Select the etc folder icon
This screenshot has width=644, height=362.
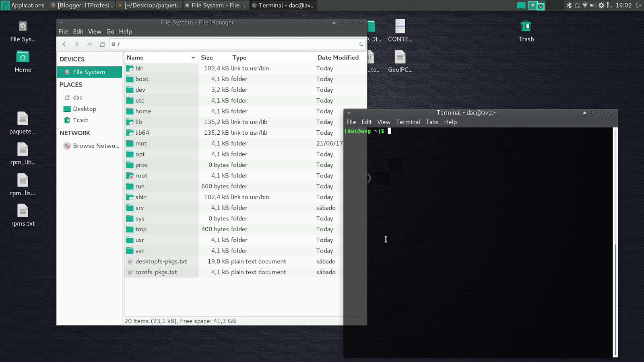coord(130,101)
